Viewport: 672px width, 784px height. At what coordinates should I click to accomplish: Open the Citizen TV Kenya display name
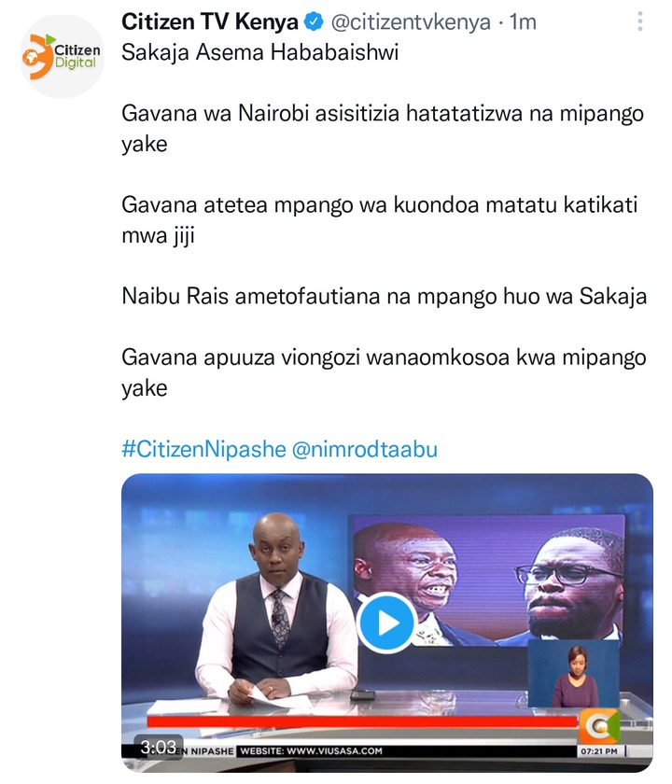coord(210,22)
